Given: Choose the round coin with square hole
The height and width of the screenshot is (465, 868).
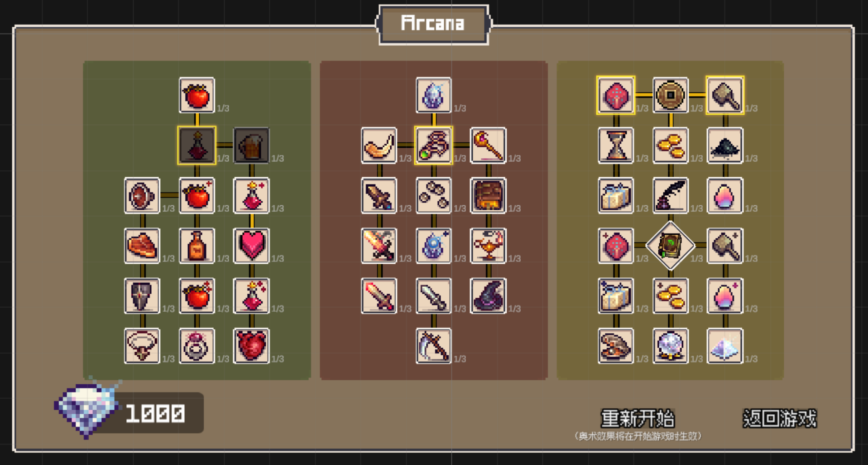Looking at the screenshot, I should click(670, 95).
